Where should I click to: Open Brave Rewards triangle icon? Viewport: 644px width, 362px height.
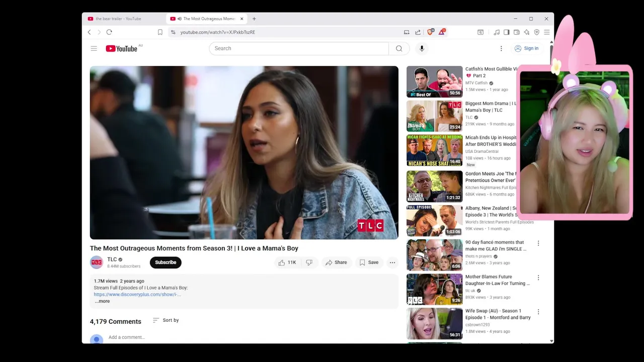click(x=442, y=32)
